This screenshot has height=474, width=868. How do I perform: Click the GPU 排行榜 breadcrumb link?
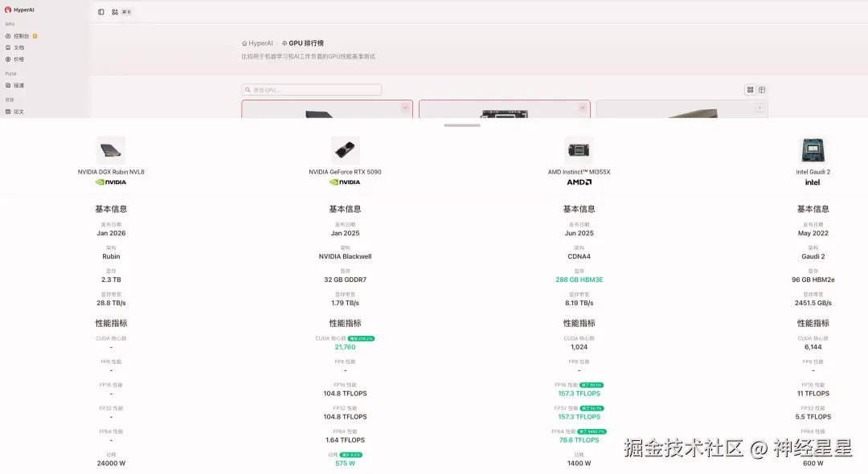tap(307, 43)
